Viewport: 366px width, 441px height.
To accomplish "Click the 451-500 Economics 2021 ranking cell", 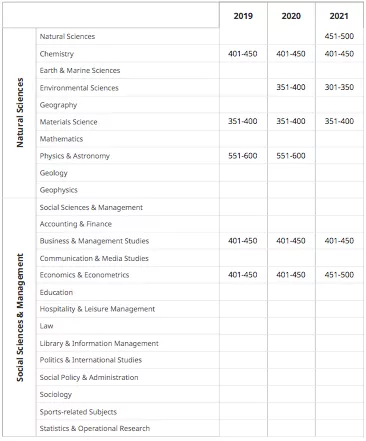I will click(x=339, y=275).
